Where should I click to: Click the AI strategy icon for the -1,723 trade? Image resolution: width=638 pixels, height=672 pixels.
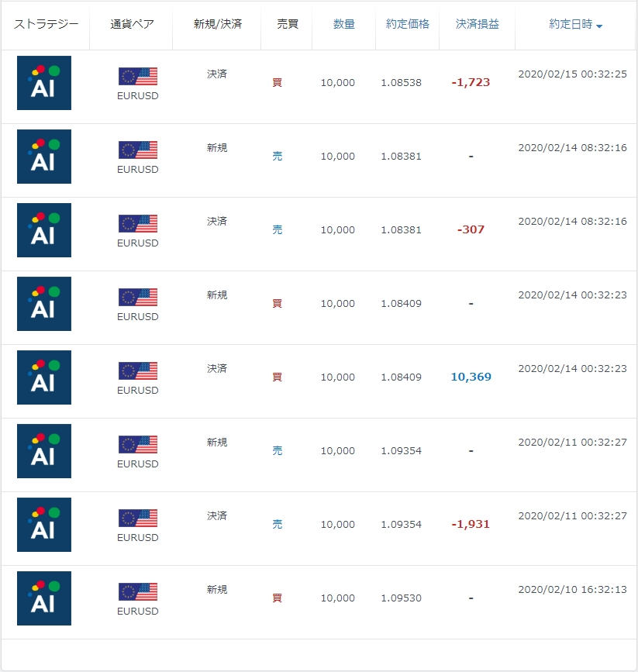click(44, 83)
